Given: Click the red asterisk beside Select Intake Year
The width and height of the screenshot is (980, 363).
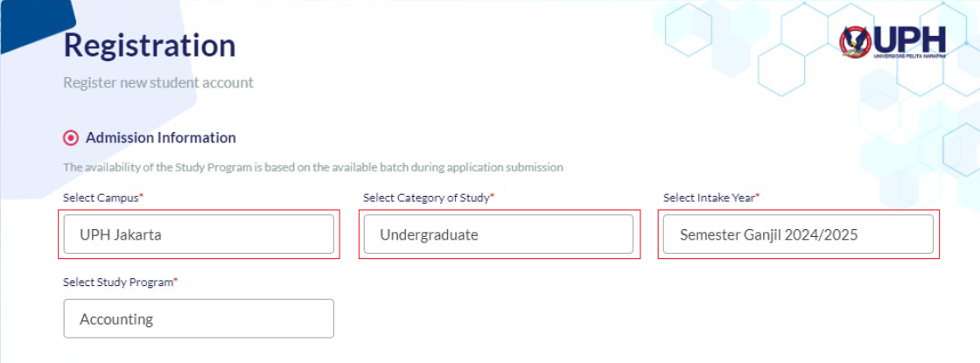Looking at the screenshot, I should (x=758, y=196).
